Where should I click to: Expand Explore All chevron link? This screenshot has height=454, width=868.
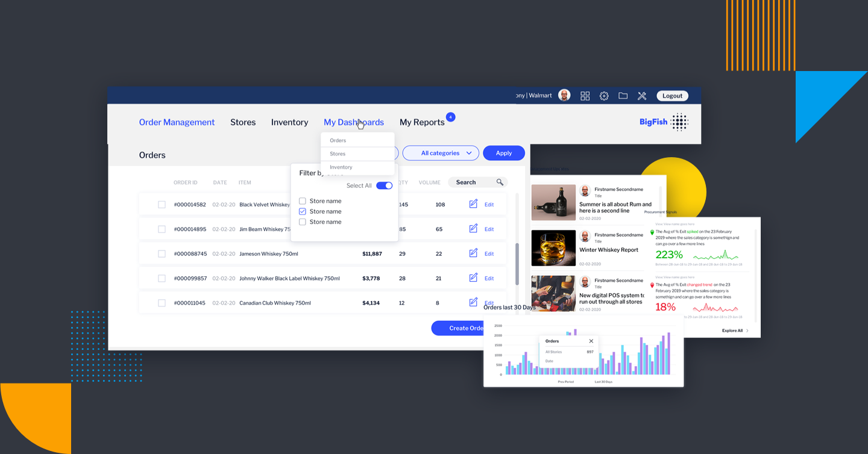point(735,331)
